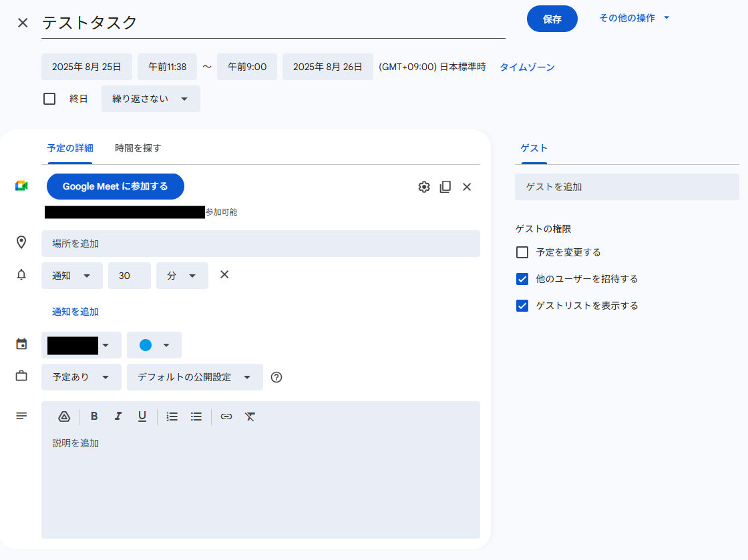Screen dimensions: 748x560
Task: Insert a link in the description
Action: [226, 416]
